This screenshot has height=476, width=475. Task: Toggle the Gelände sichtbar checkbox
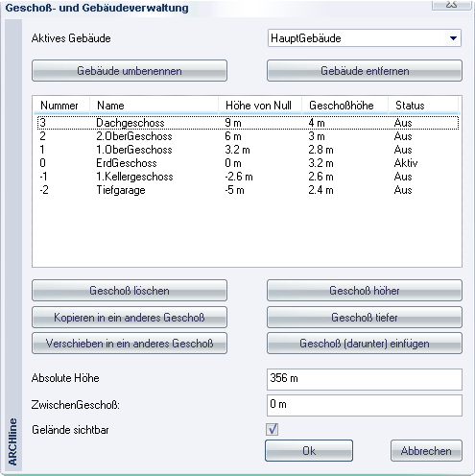(273, 429)
